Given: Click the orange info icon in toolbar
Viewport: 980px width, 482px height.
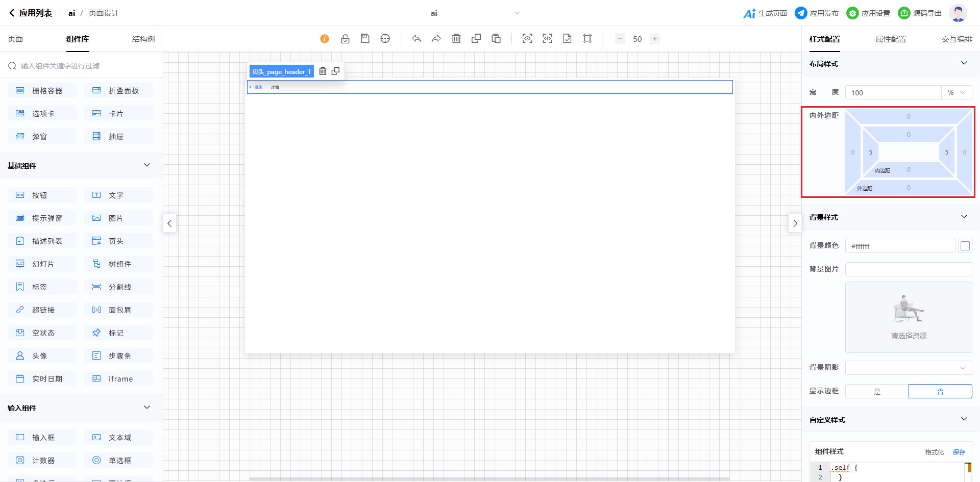Looking at the screenshot, I should click(325, 39).
